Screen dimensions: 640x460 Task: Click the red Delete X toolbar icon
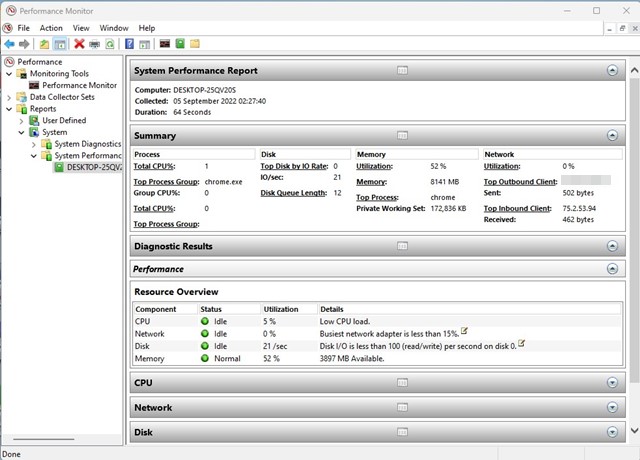point(79,44)
